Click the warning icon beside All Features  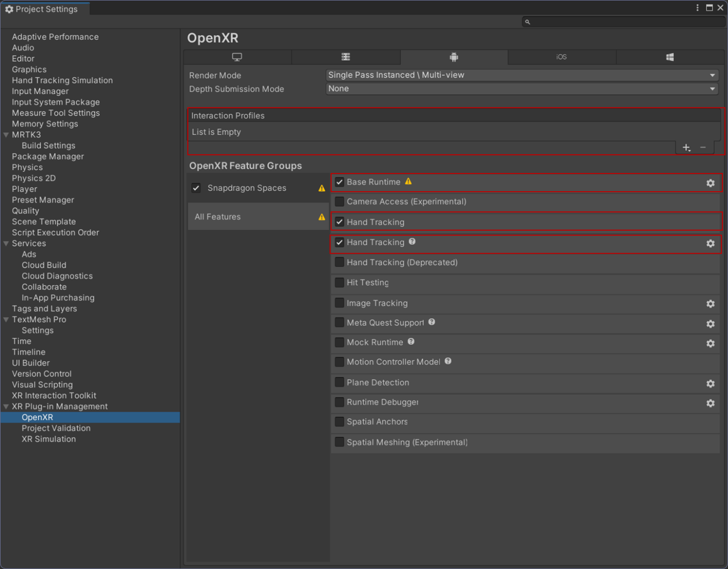coord(322,217)
